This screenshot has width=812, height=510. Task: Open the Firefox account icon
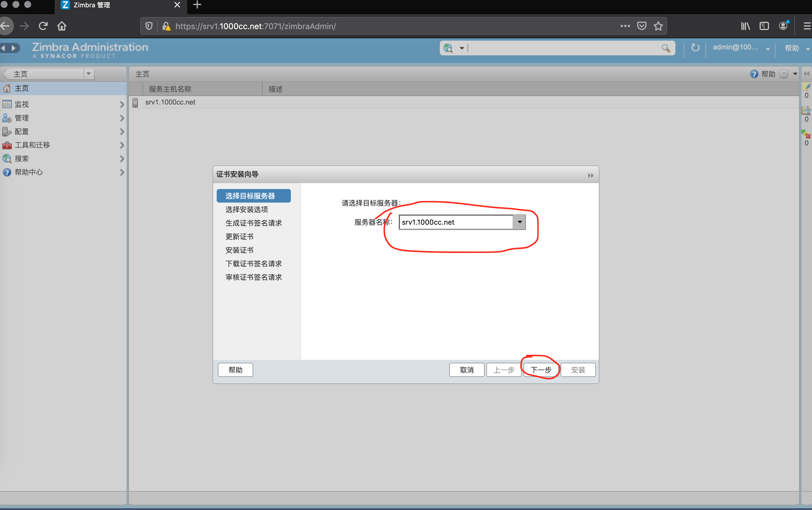pyautogui.click(x=783, y=26)
